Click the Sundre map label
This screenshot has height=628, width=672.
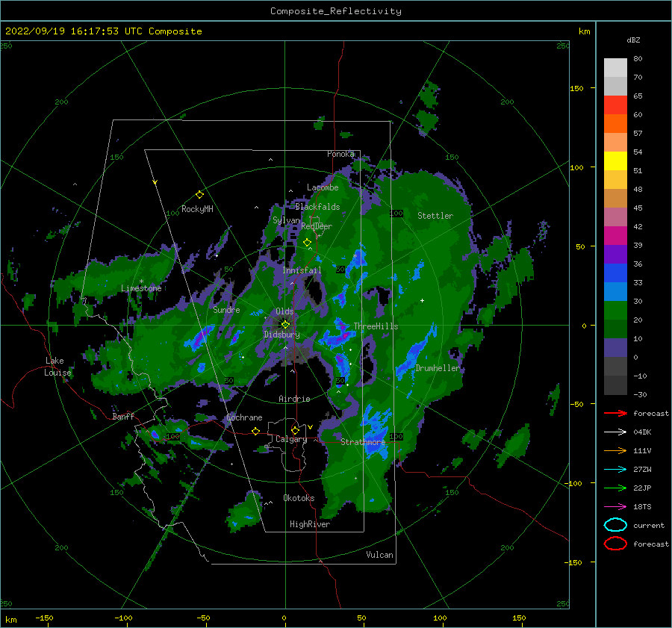(226, 310)
